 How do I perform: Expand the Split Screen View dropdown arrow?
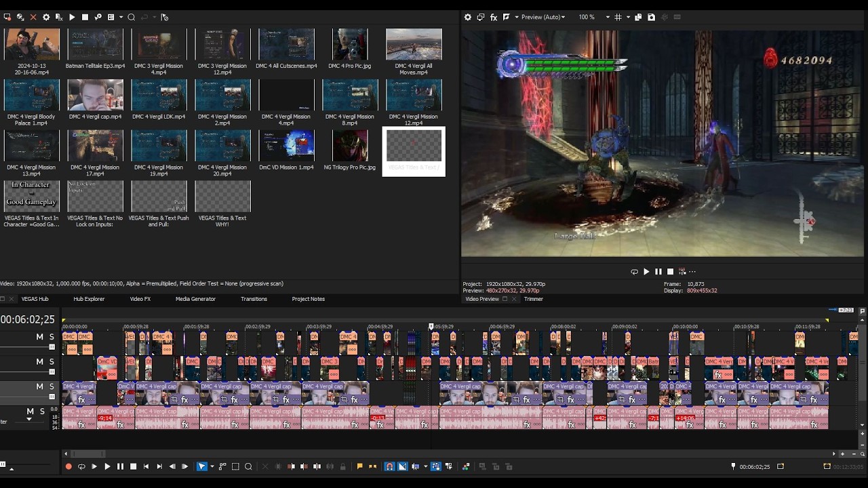click(x=516, y=17)
